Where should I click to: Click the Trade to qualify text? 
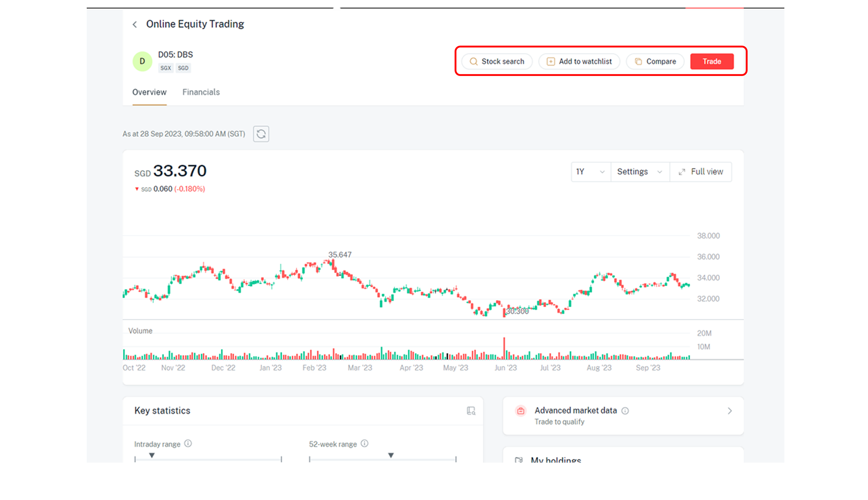559,422
